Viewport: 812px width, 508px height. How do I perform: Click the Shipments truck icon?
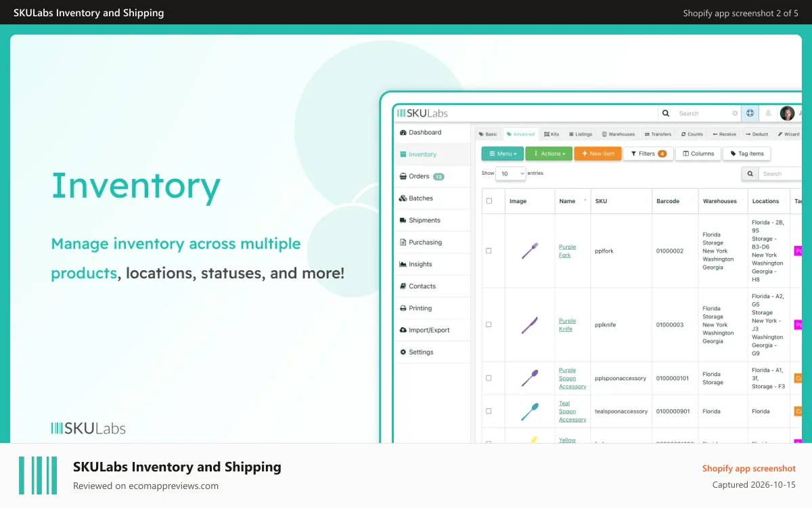tap(403, 220)
